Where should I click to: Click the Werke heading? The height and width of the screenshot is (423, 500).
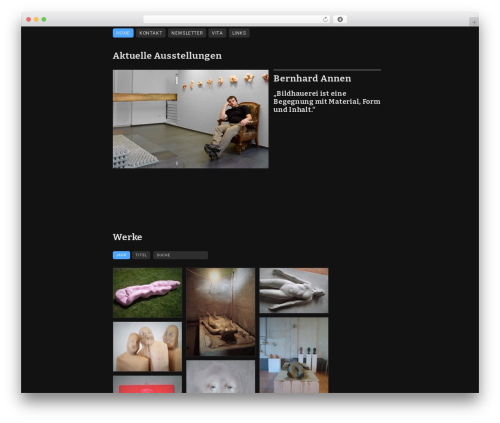[127, 237]
